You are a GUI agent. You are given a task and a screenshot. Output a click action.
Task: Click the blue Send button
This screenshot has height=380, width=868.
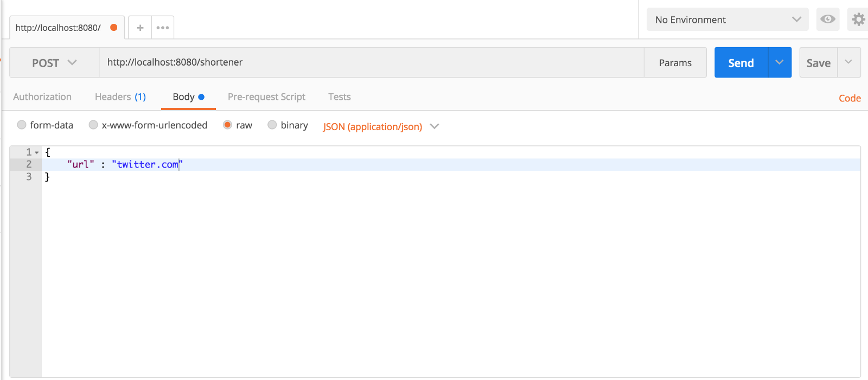[x=741, y=63]
